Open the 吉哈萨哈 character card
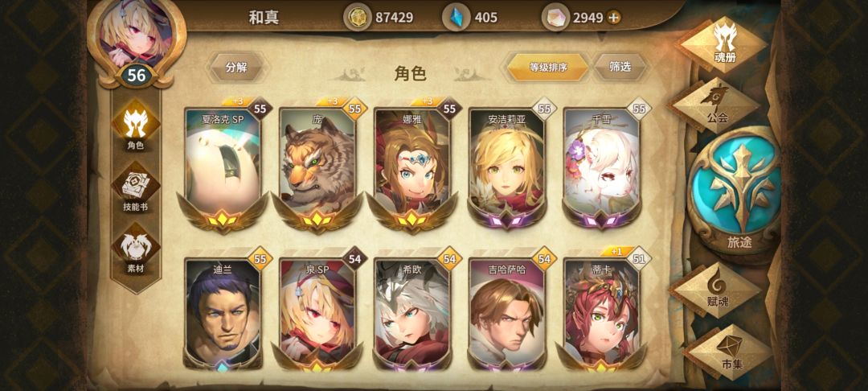The width and height of the screenshot is (868, 391). point(506,313)
